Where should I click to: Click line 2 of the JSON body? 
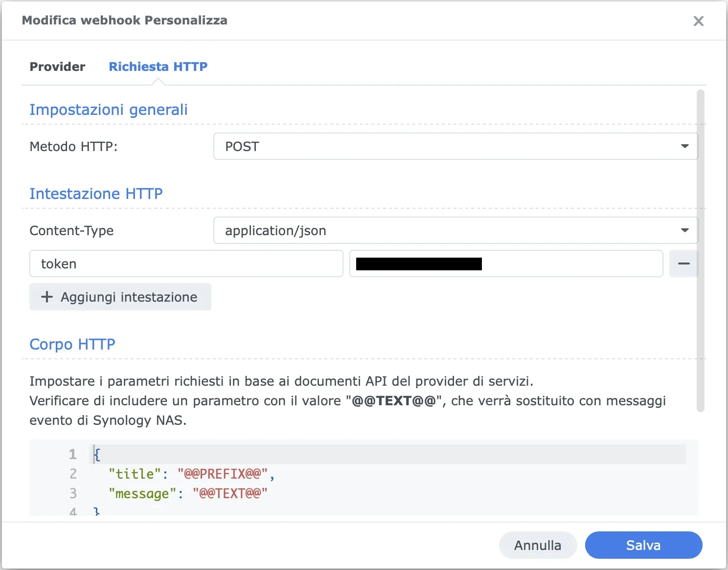191,474
